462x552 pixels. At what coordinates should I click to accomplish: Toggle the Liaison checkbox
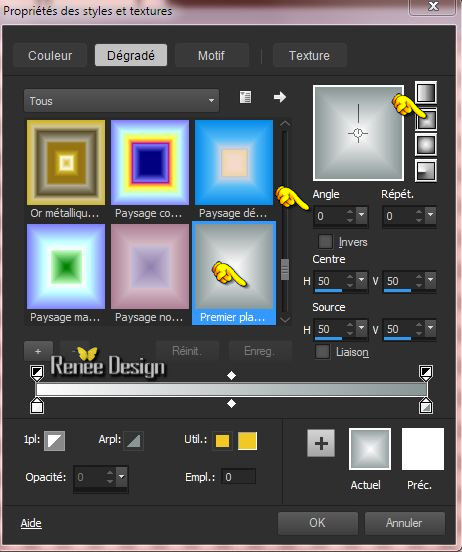pos(323,352)
